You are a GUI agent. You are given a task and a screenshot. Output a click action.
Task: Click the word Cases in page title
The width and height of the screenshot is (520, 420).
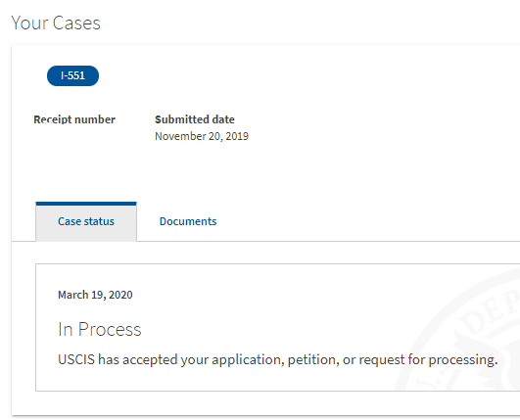pyautogui.click(x=76, y=23)
